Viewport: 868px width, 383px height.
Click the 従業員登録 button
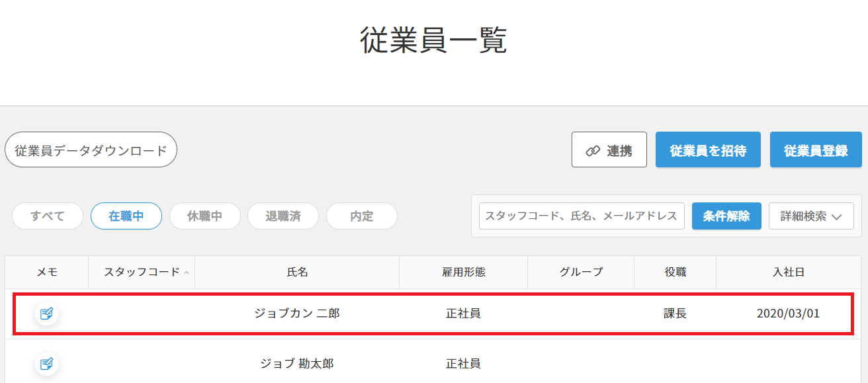(x=816, y=150)
